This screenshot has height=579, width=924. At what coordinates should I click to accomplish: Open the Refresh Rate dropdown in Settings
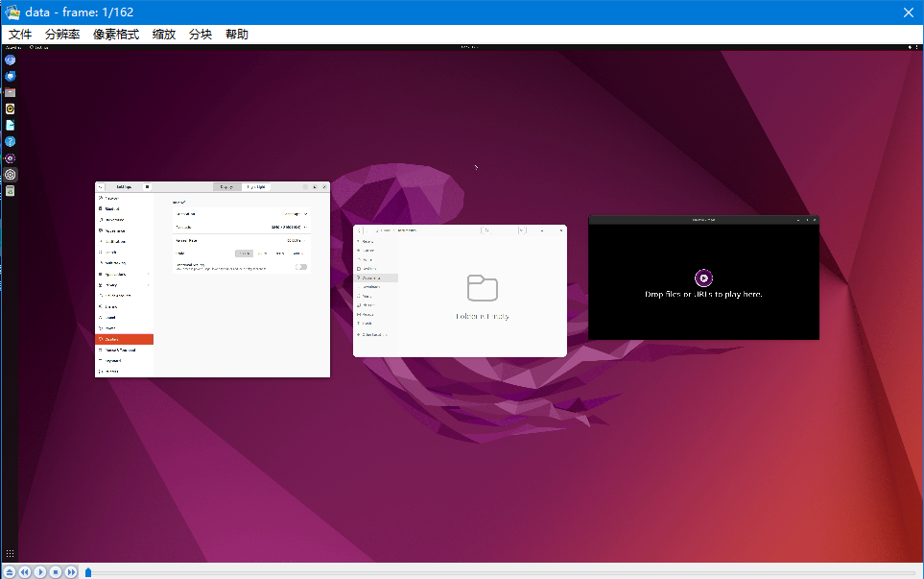pos(241,241)
